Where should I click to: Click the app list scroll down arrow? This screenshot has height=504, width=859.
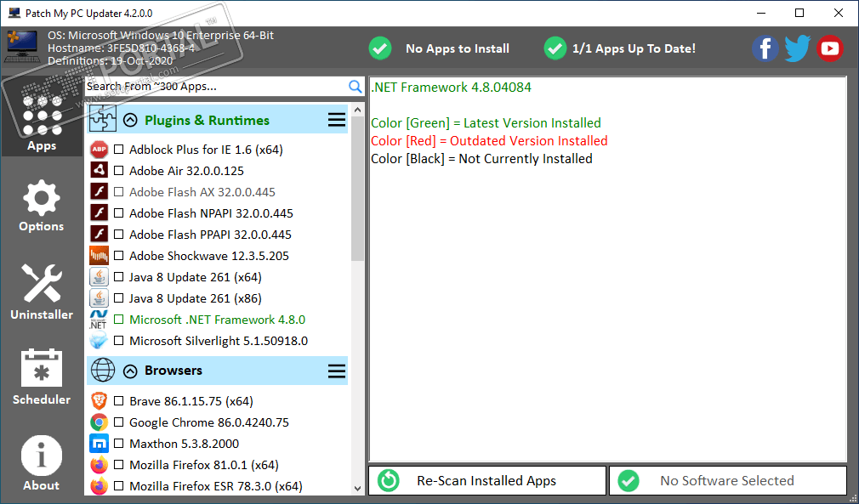[358, 488]
